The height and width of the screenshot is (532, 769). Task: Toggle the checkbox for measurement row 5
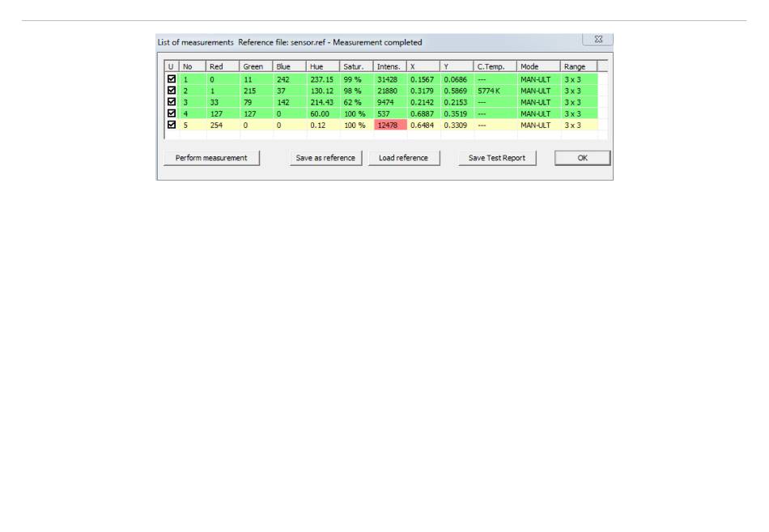pyautogui.click(x=172, y=125)
